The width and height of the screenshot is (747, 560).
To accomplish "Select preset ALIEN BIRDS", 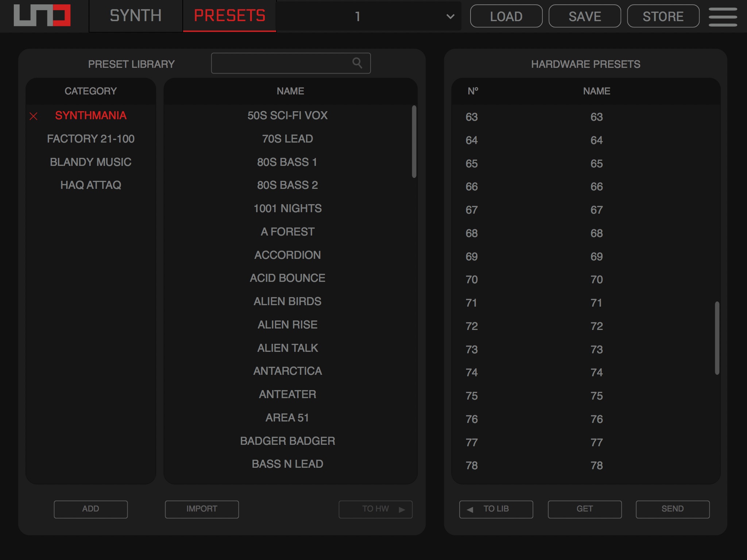I will point(287,302).
